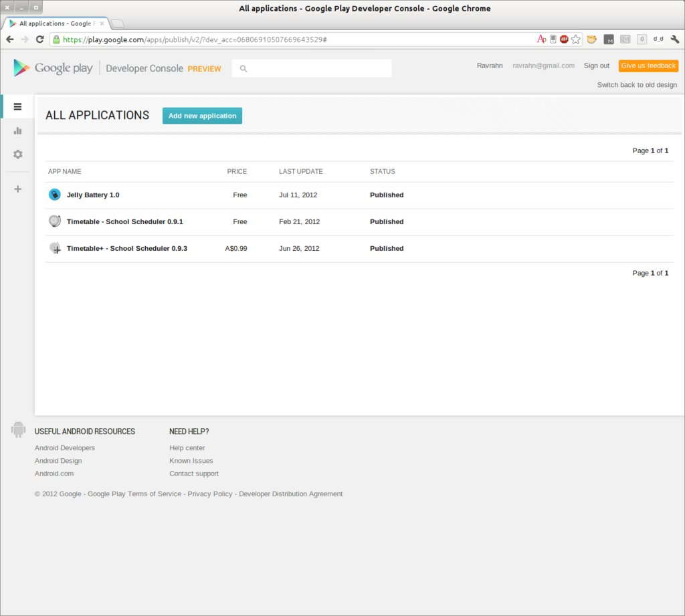Screen dimensions: 685x616
Task: Click the Give us feedback button
Action: (648, 66)
